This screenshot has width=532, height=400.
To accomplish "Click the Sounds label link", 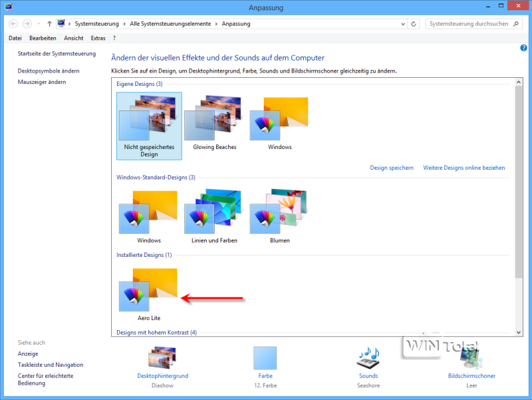I will point(368,376).
